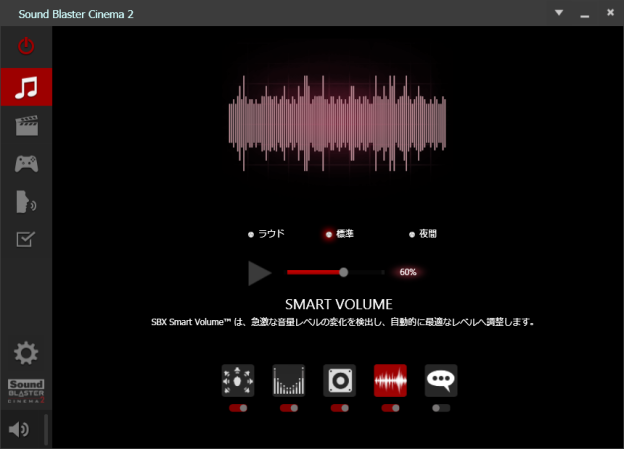The width and height of the screenshot is (624, 449).
Task: Select the 標準 radio option
Action: pyautogui.click(x=339, y=234)
